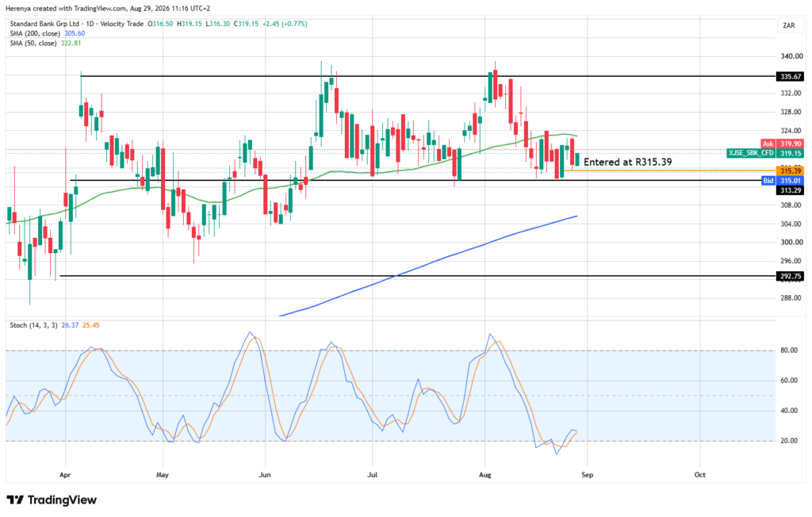Click the XJSE_SBK_CFD symbol price label
Viewport: 812px width, 517px height.
coord(765,153)
